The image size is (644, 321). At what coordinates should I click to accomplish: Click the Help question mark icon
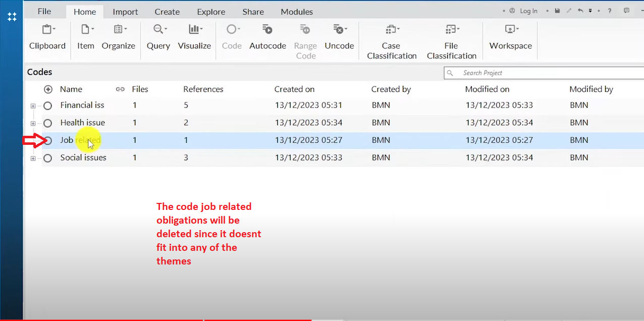point(610,11)
